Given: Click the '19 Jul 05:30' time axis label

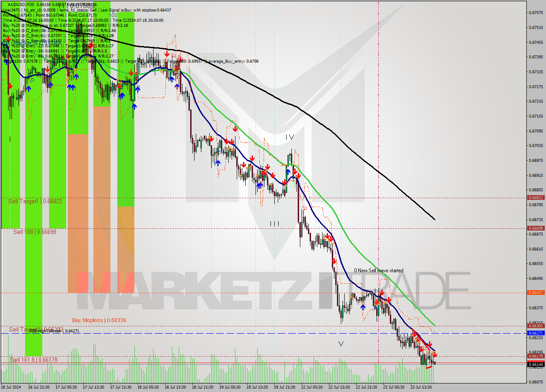Looking at the screenshot, I should click(x=229, y=387).
